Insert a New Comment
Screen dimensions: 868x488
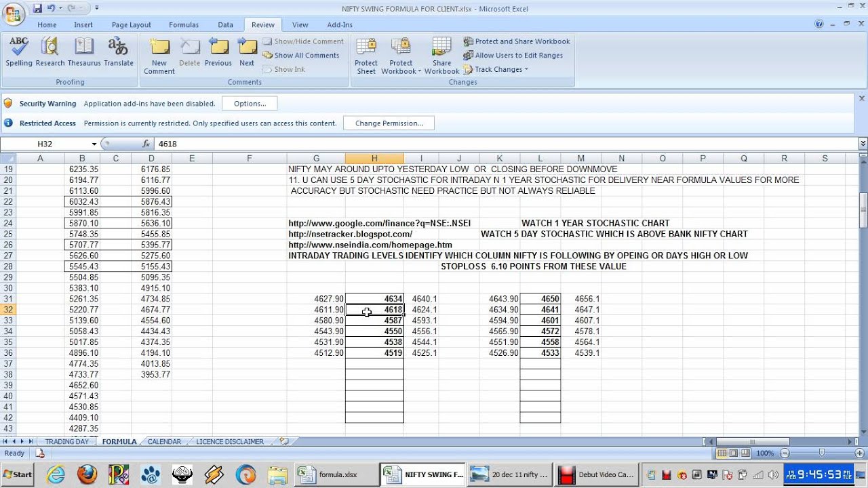pos(159,56)
